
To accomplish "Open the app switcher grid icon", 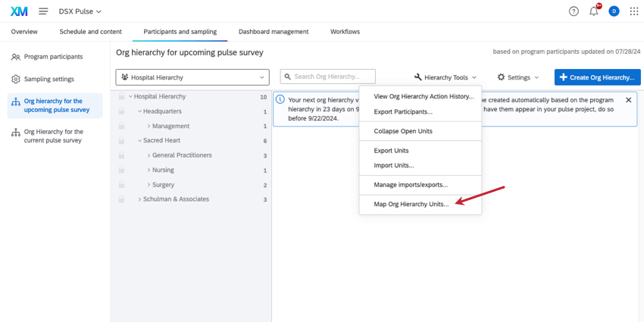I will click(x=634, y=11).
